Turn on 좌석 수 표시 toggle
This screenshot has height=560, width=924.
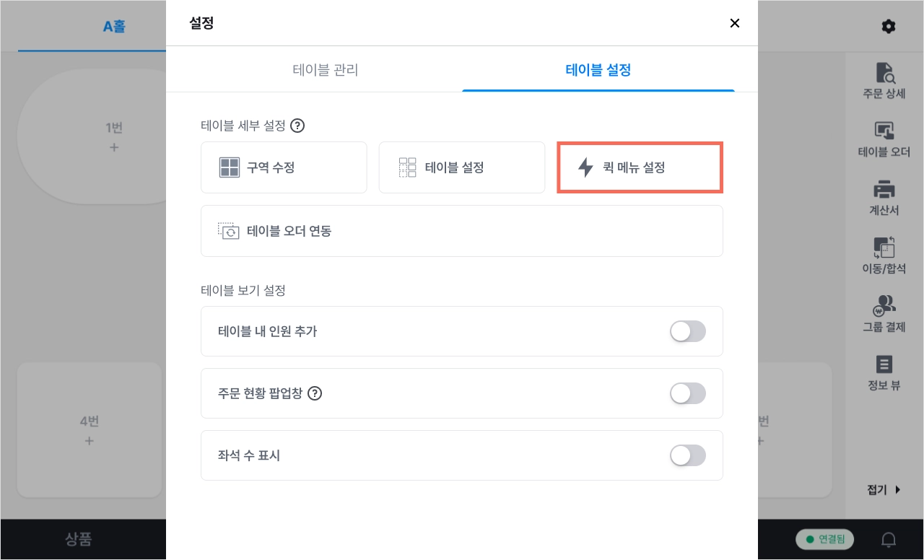click(687, 455)
